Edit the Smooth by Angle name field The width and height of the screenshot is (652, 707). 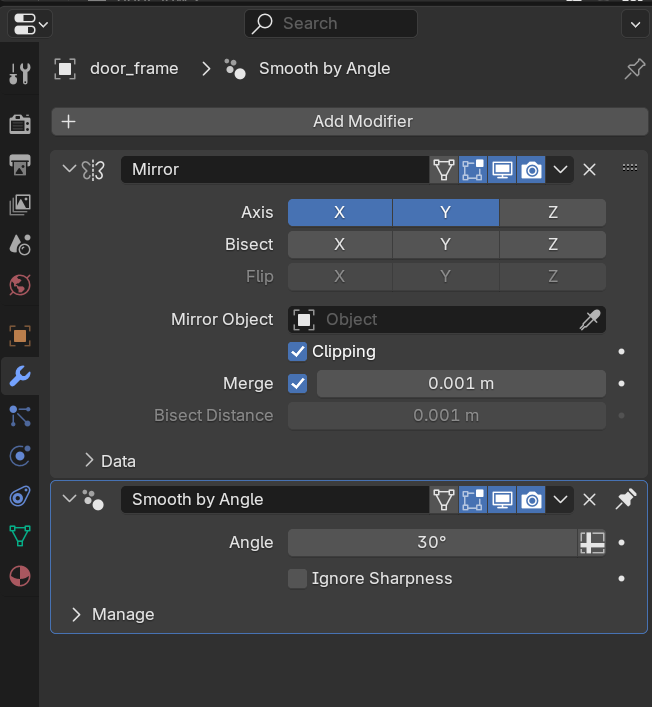click(x=275, y=500)
